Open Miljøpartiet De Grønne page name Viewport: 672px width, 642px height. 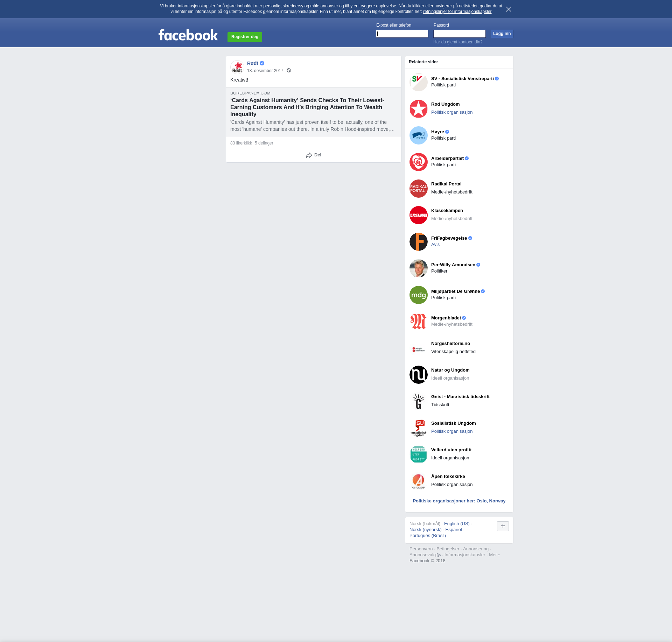455,291
